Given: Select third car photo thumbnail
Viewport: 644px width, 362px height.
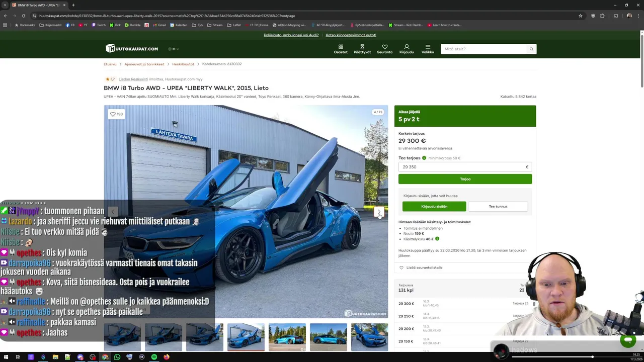Looking at the screenshot, I should click(x=205, y=337).
